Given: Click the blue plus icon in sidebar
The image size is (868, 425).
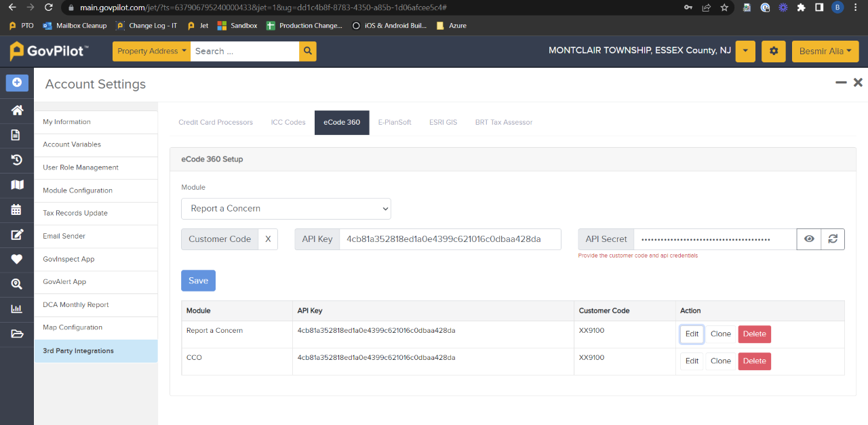Looking at the screenshot, I should [17, 83].
